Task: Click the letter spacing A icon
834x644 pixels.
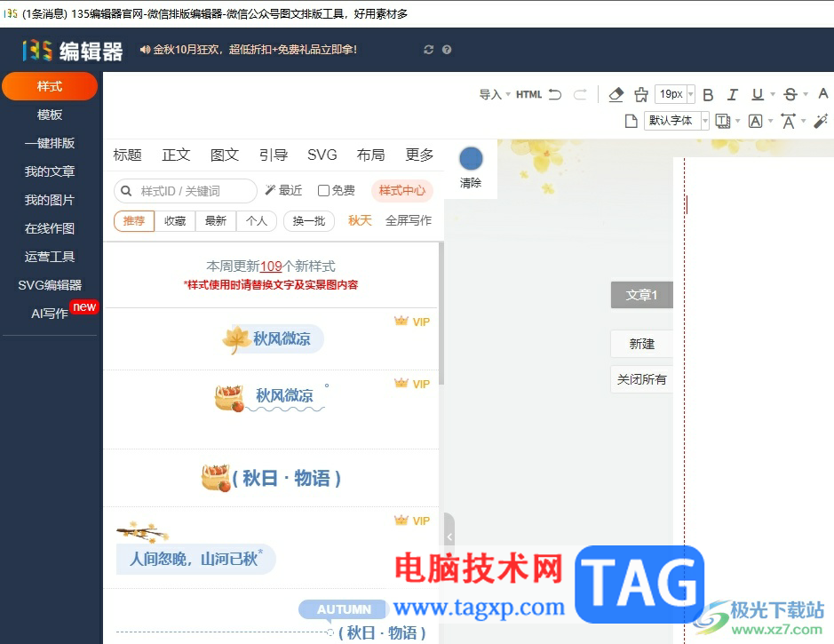Action: click(x=788, y=121)
